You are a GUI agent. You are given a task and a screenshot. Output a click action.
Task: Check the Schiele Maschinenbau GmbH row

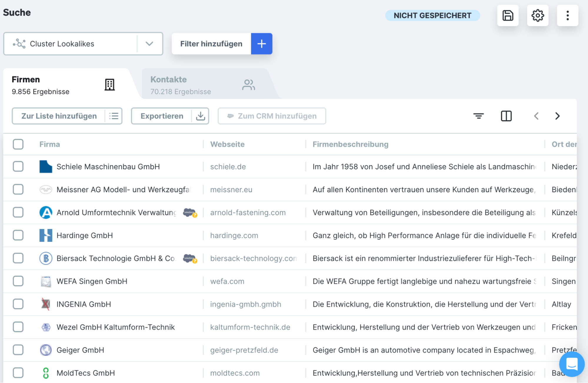click(18, 167)
